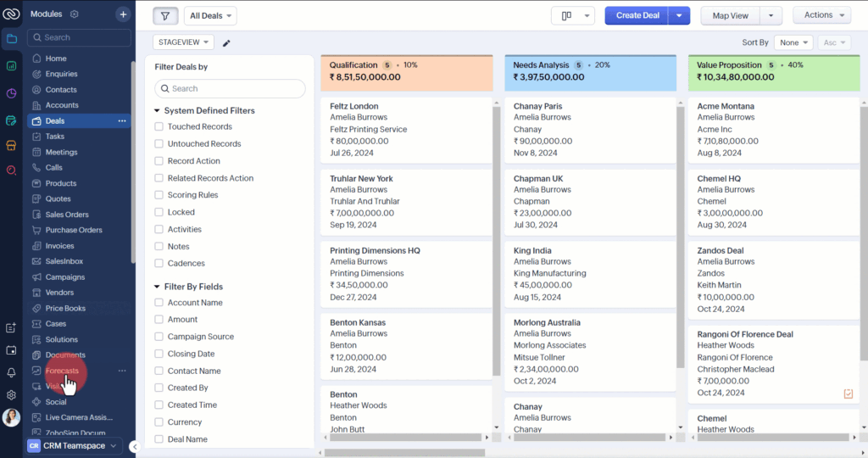This screenshot has height=458, width=868.
Task: Click the notification bell icon
Action: [11, 372]
